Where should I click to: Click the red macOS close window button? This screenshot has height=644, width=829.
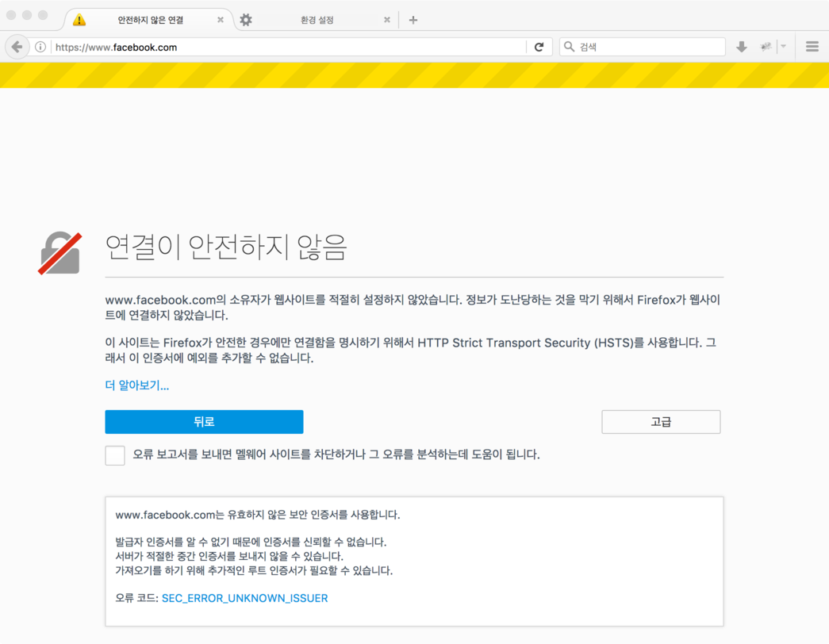coord(11,15)
